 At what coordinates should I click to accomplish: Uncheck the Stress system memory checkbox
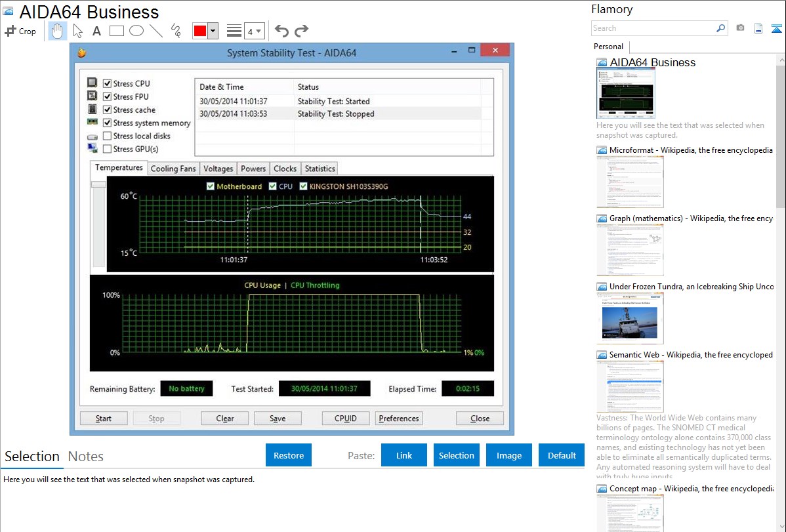tap(107, 123)
